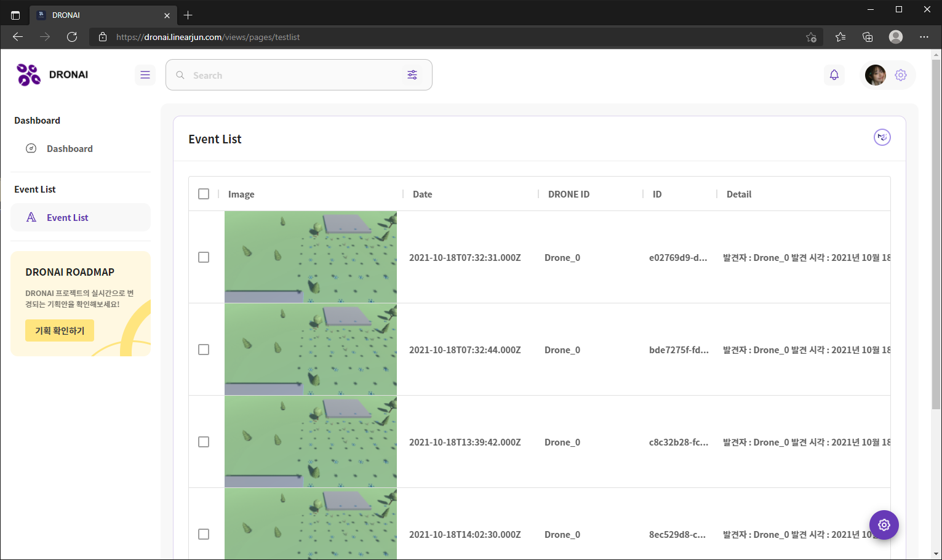This screenshot has height=560, width=942.
Task: Click ID 8ec529d8-c... cell
Action: 677,534
